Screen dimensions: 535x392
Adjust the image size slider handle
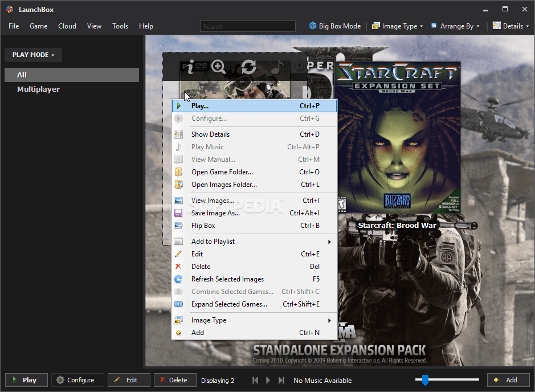425,379
